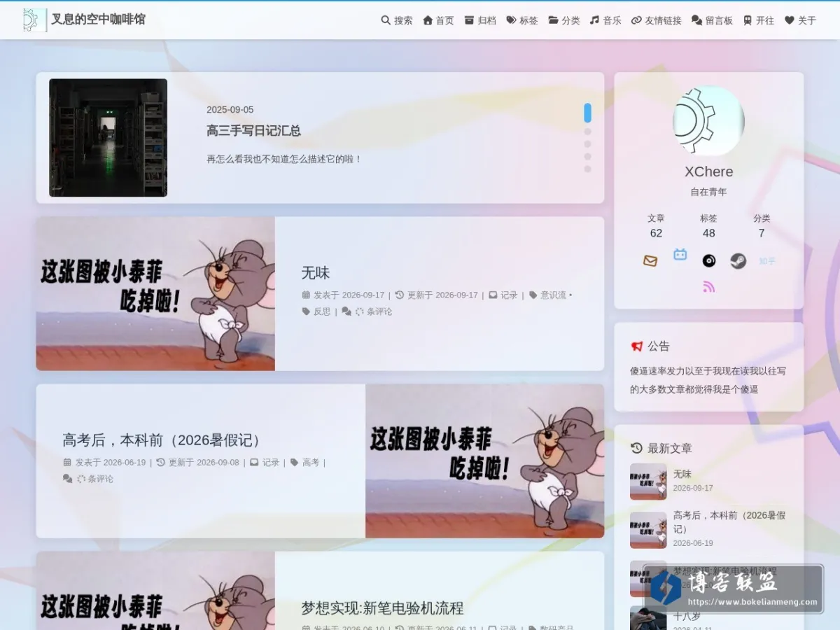
Task: Select the active blue carousel indicator
Action: click(587, 113)
